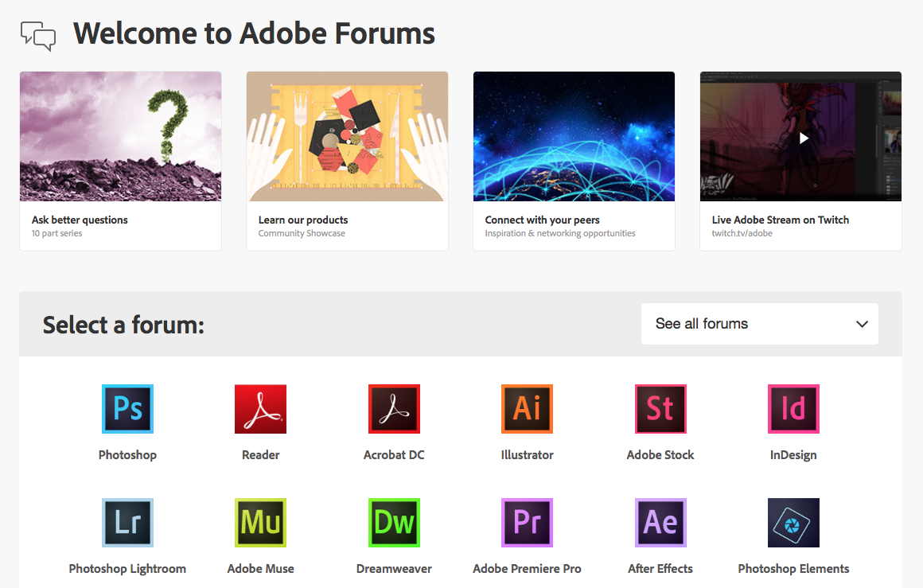Click the Photoshop Elements text label
The height and width of the screenshot is (588, 923).
[793, 569]
